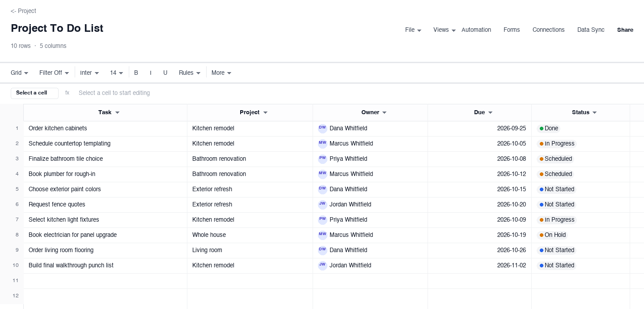The height and width of the screenshot is (309, 644).
Task: Go back via the Project link
Action: click(23, 11)
